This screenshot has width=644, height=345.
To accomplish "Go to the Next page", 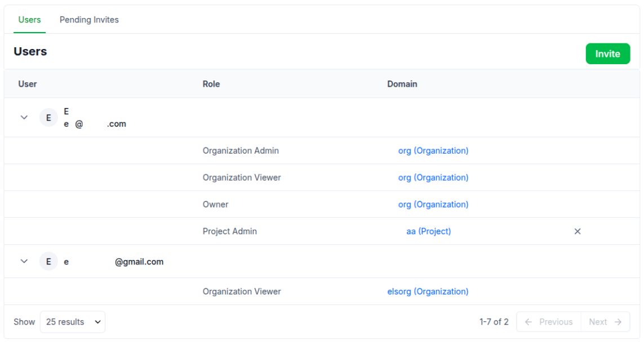I will point(605,322).
